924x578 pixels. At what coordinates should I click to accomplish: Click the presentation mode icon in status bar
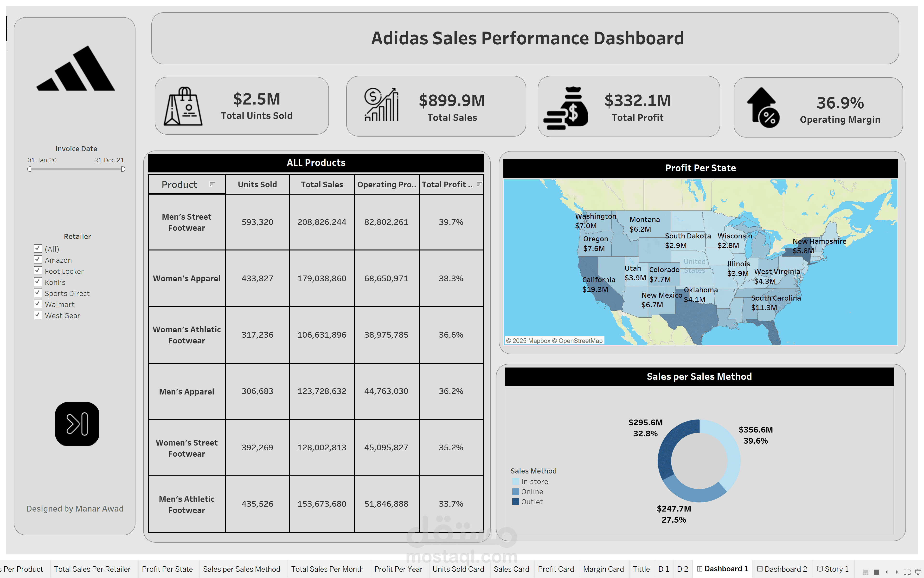click(x=918, y=572)
